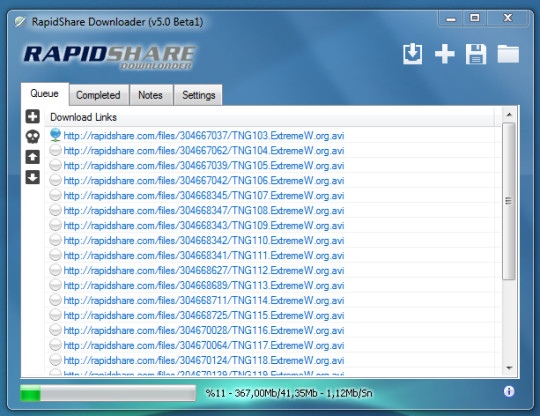Close the RapidShare Downloader window
Viewport: 540px width, 416px height.
[x=508, y=18]
